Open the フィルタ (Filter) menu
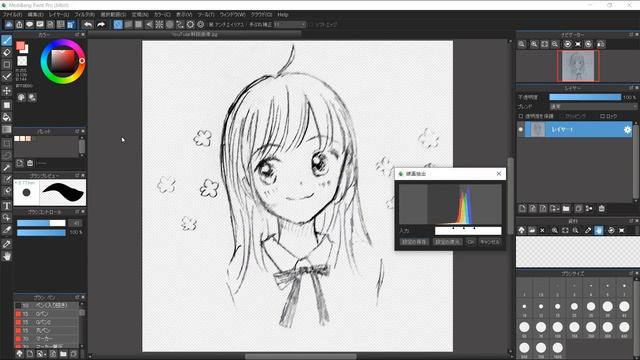 [x=84, y=15]
